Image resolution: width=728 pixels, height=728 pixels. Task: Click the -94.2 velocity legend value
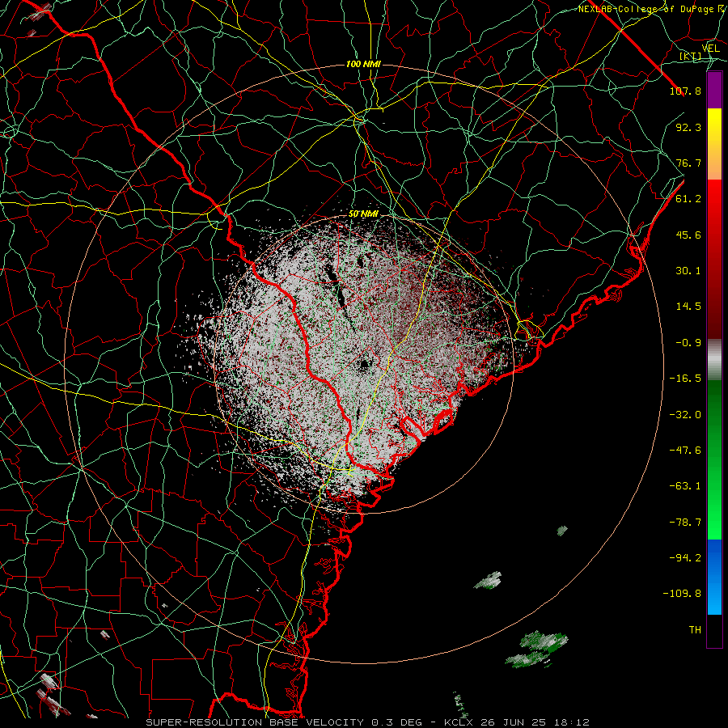click(685, 558)
